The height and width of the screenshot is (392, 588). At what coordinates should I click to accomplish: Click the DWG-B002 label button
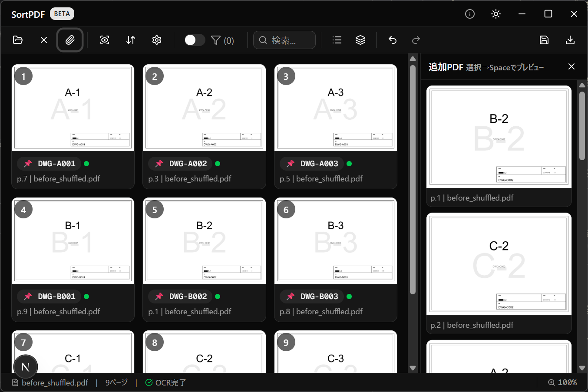[x=188, y=296]
